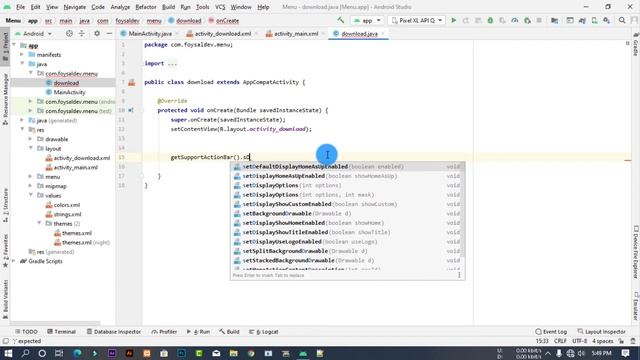Open the Favorites side panel
Image resolution: width=640 pixels, height=360 pixels.
(x=5, y=251)
